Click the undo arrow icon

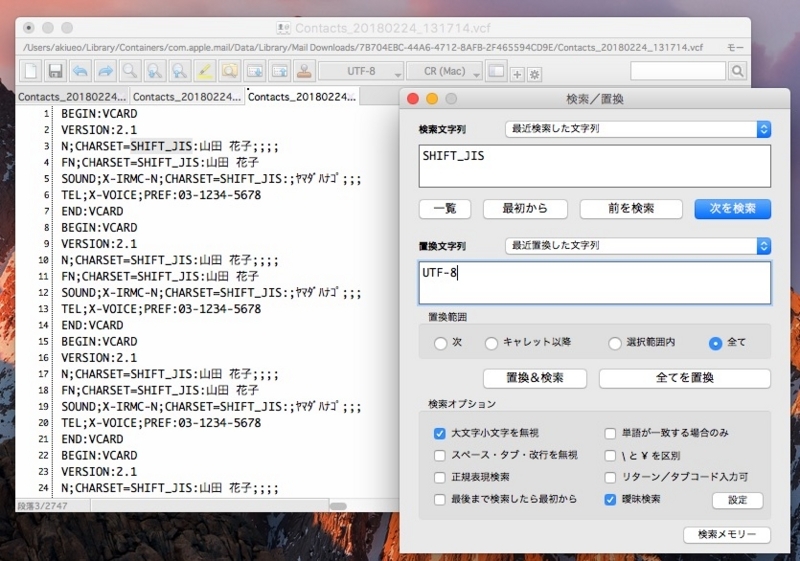point(80,71)
